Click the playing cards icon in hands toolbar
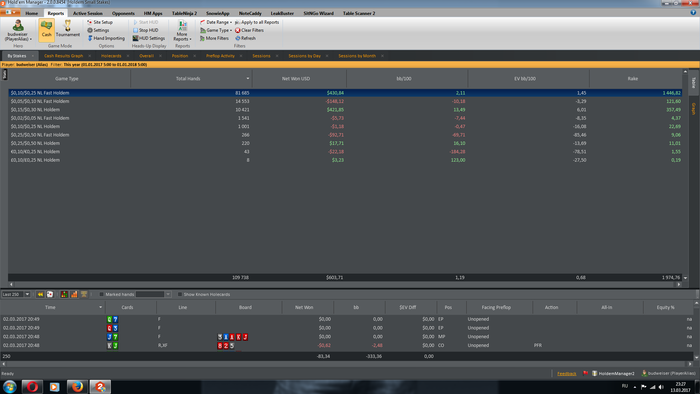The height and width of the screenshot is (394, 700). tap(50, 294)
